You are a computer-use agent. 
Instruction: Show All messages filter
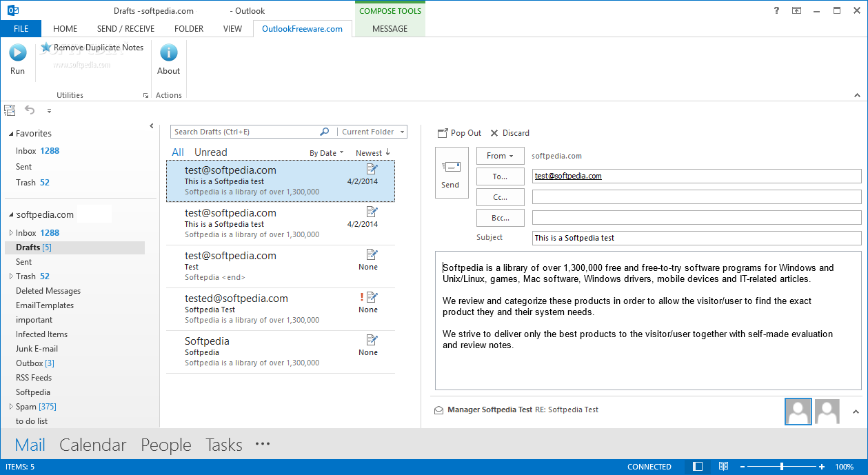point(178,152)
